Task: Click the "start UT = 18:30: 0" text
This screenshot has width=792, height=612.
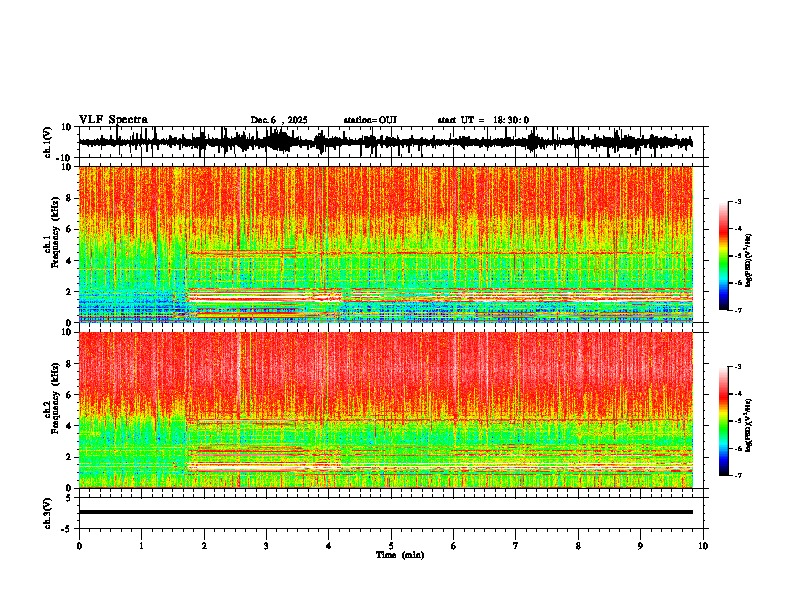Action: pyautogui.click(x=483, y=120)
